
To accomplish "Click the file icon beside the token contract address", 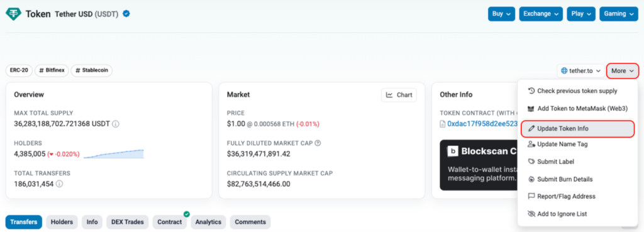I will coord(442,124).
